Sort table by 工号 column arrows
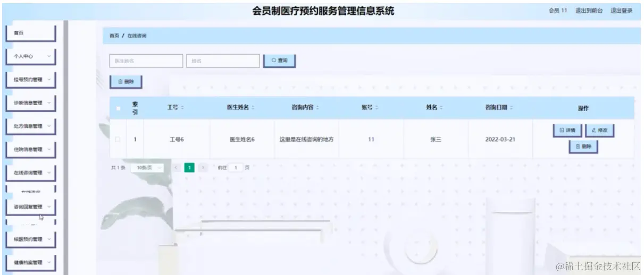644x275 pixels. pyautogui.click(x=182, y=108)
